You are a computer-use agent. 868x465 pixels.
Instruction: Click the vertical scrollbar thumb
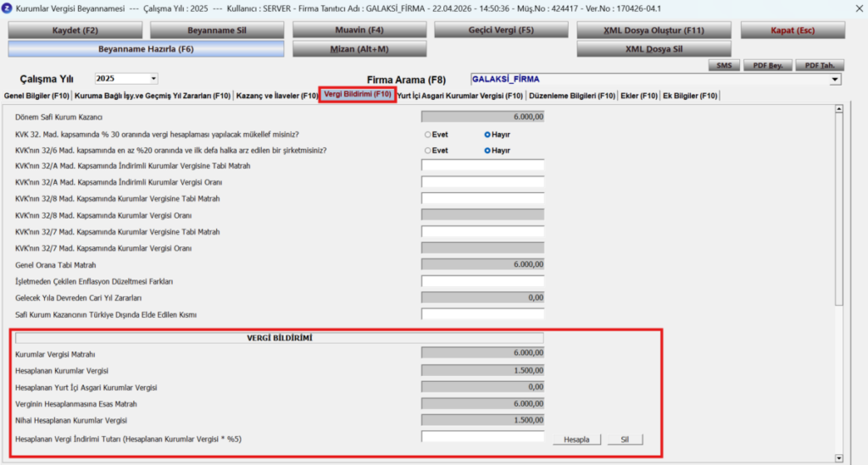(839, 209)
